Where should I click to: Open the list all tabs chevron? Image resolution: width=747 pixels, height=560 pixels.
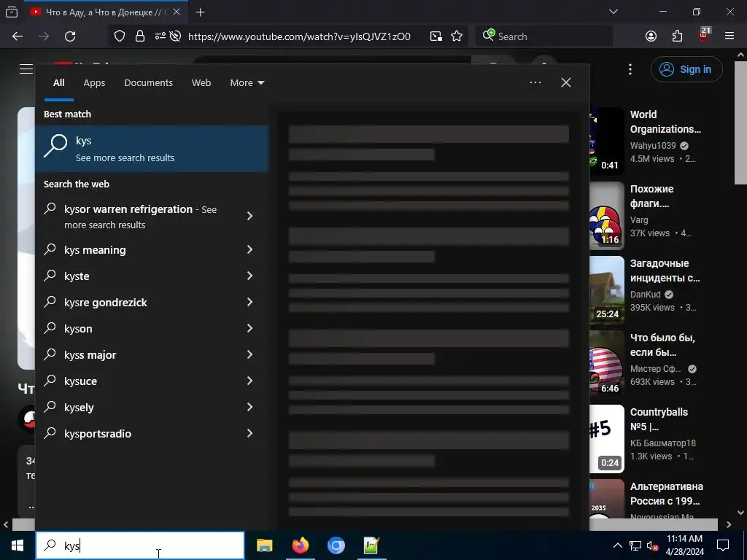tap(614, 12)
